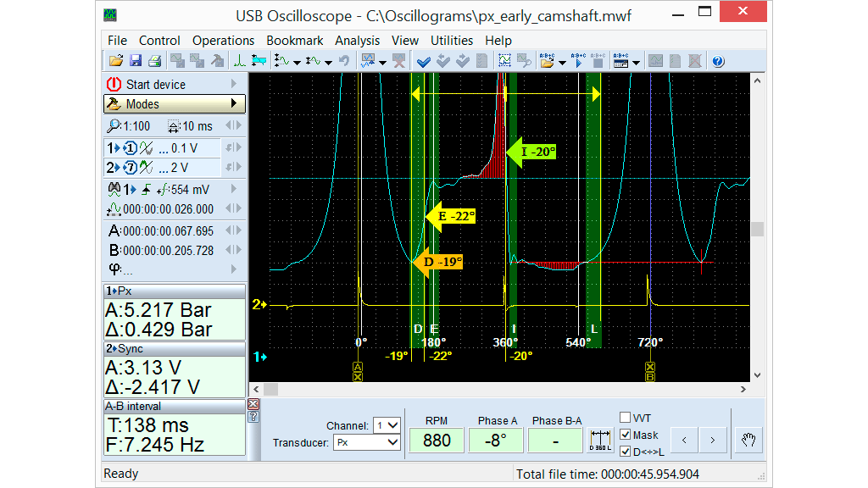Click the yellow D -19° marker label
Viewport: 868px width, 488px height.
[x=441, y=262]
